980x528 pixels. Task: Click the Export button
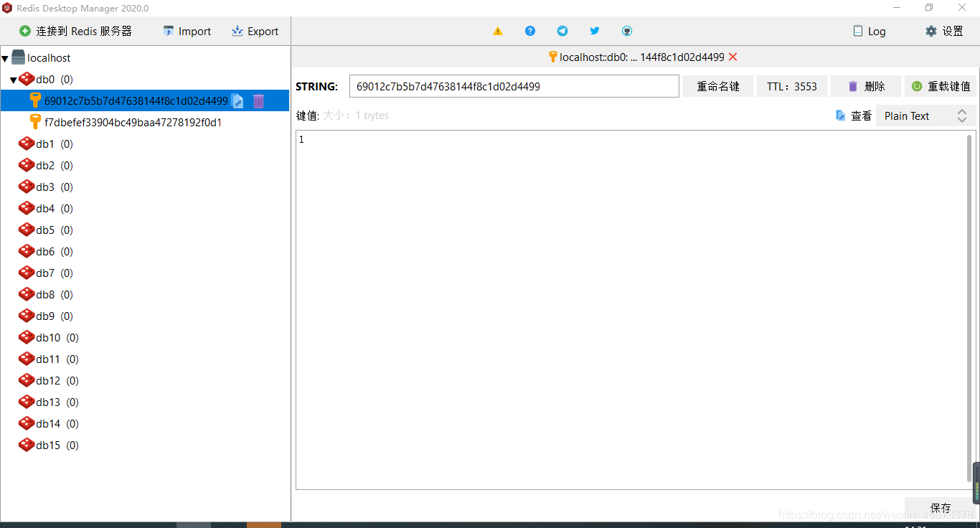click(x=255, y=31)
